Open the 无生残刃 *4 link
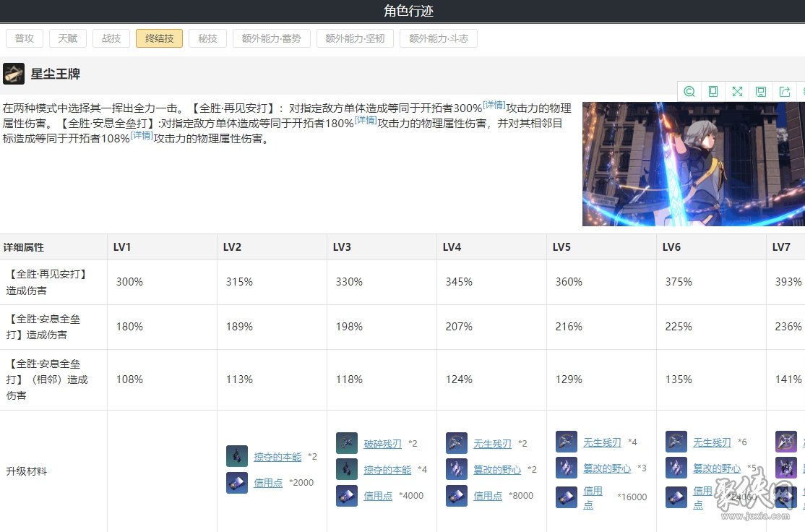The height and width of the screenshot is (532, 805). pos(603,442)
